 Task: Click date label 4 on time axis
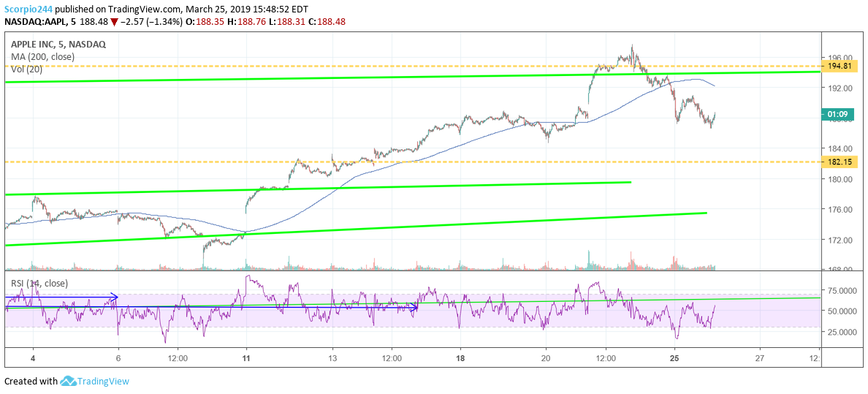[x=33, y=358]
